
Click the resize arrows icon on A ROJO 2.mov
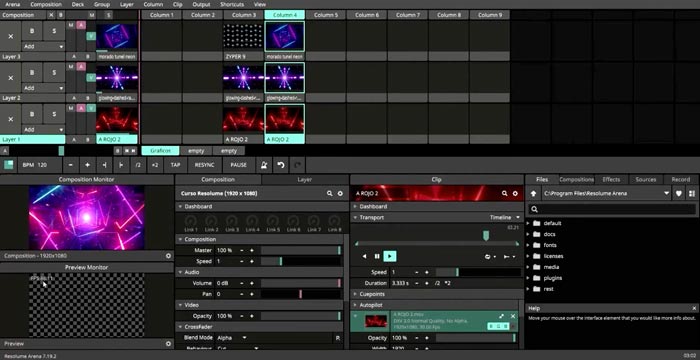point(501,316)
